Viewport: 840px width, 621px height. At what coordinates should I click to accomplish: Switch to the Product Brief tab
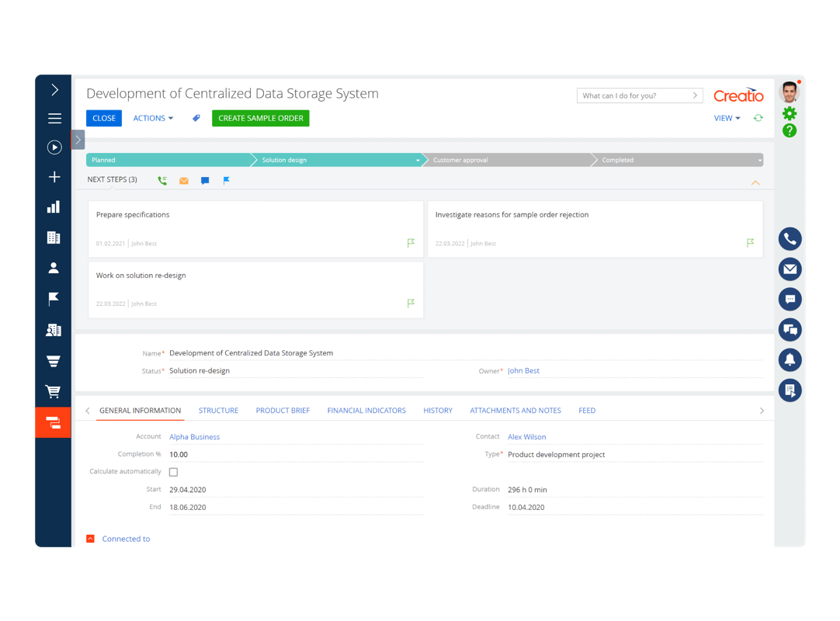(x=283, y=411)
